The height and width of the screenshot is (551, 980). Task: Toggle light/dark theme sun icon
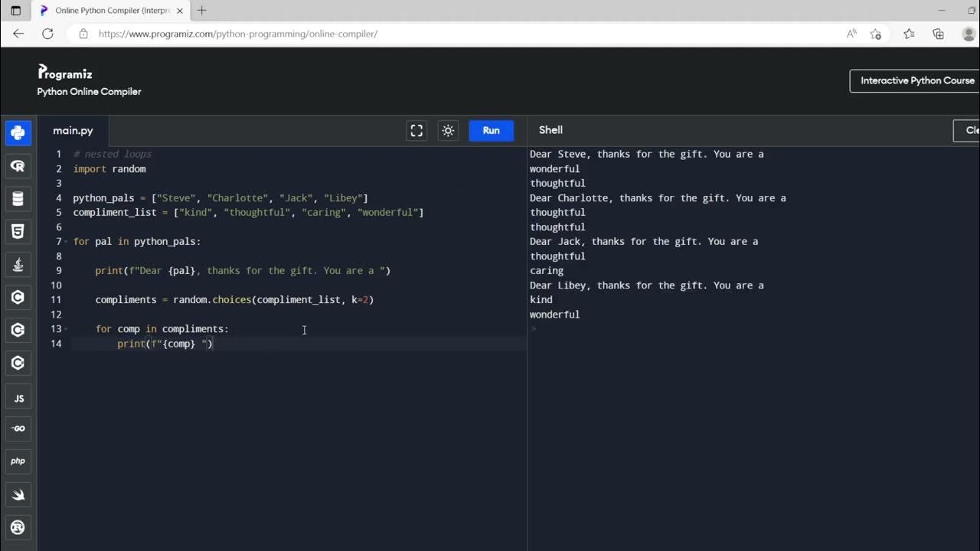tap(449, 131)
